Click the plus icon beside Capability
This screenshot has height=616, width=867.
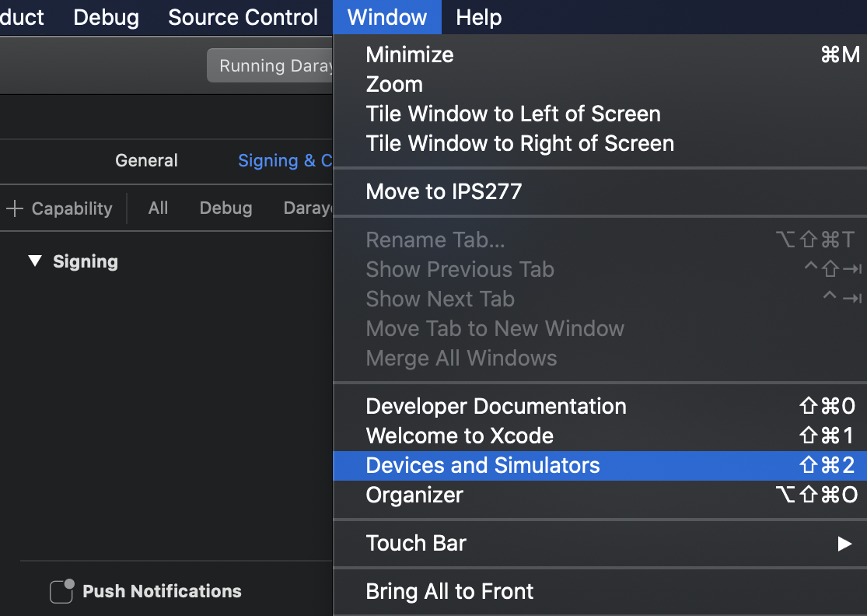[x=14, y=208]
